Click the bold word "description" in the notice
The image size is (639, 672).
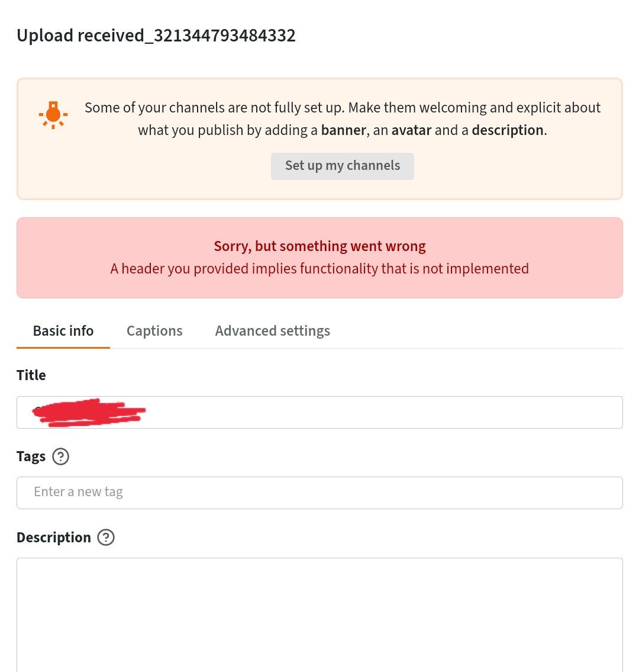tap(507, 130)
